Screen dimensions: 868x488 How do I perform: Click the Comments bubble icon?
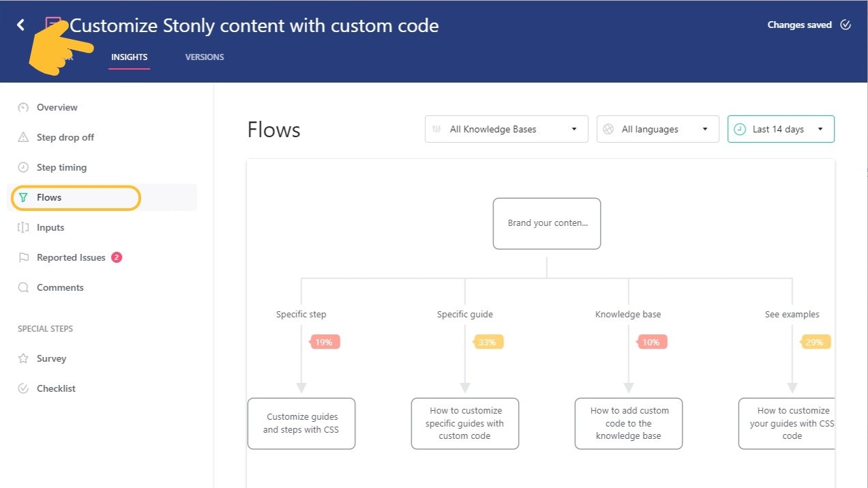point(23,287)
